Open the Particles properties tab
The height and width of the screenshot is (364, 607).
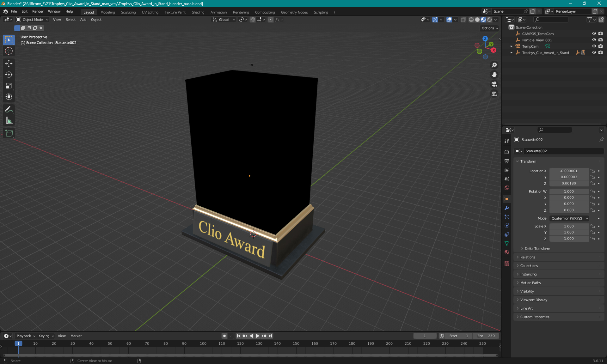[x=507, y=217]
